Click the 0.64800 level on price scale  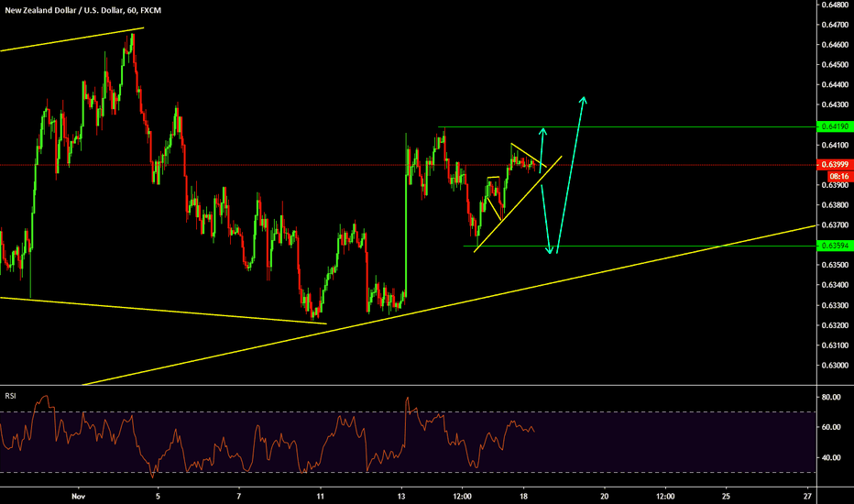click(834, 5)
